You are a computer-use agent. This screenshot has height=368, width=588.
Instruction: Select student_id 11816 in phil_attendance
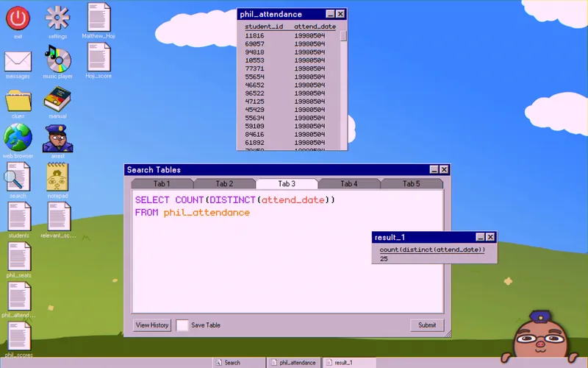click(254, 35)
